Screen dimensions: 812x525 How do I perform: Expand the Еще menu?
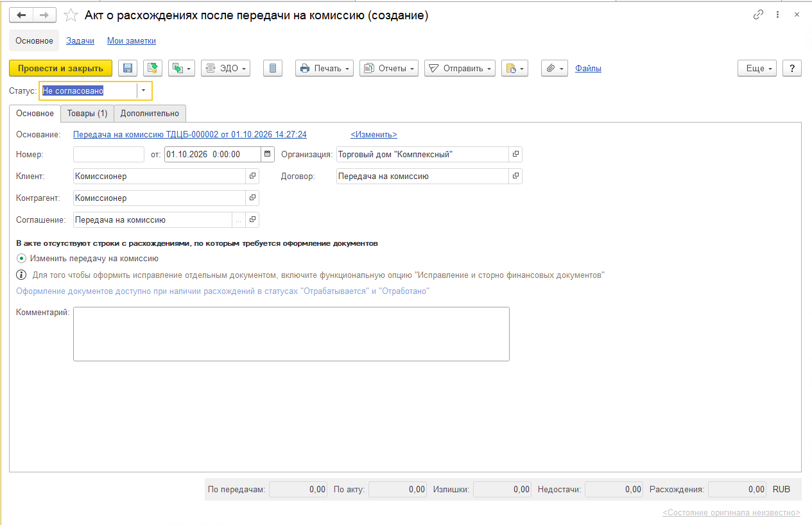pos(757,68)
